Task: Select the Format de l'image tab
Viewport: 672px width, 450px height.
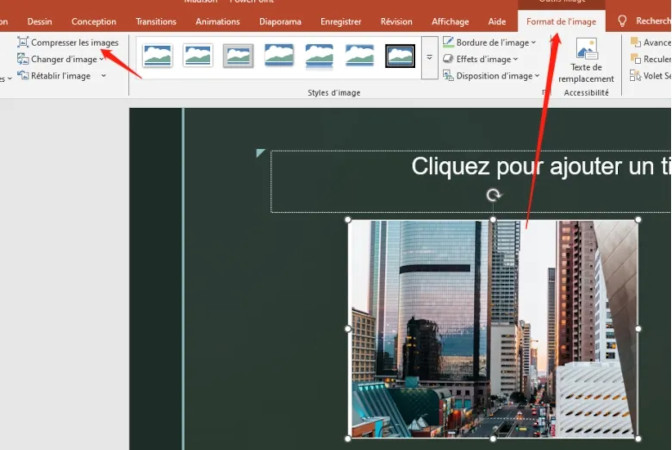Action: pos(561,21)
